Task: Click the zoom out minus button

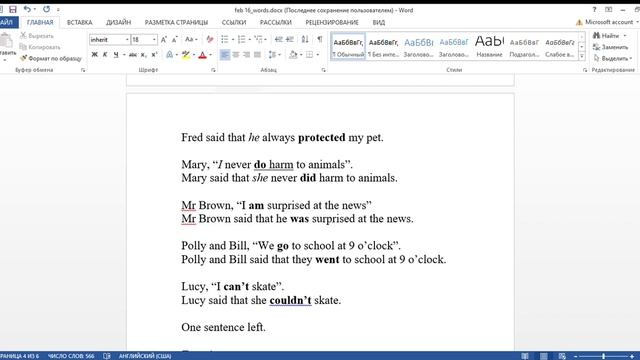Action: pos(576,356)
